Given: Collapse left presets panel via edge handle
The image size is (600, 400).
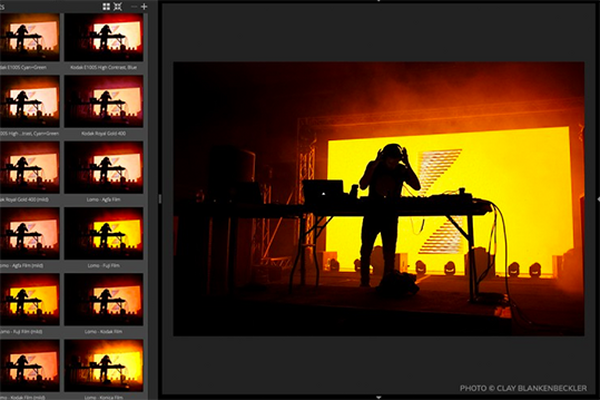Looking at the screenshot, I should (x=160, y=199).
